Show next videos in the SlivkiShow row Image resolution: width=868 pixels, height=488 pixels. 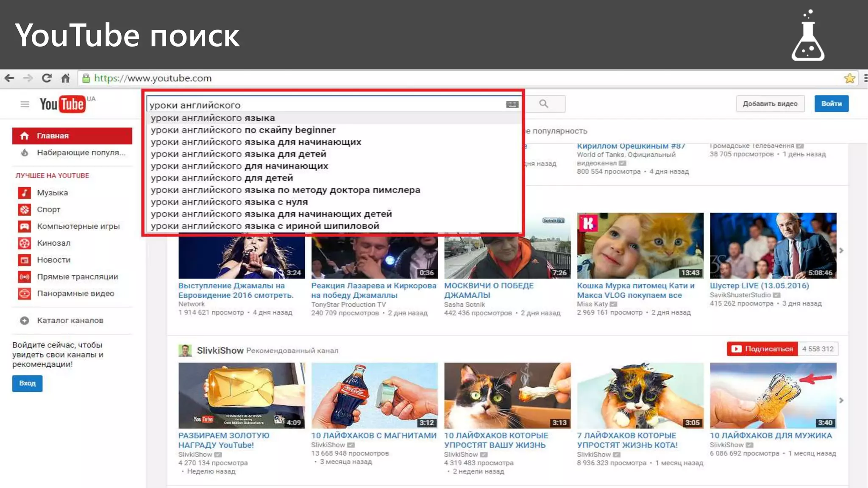[841, 400]
